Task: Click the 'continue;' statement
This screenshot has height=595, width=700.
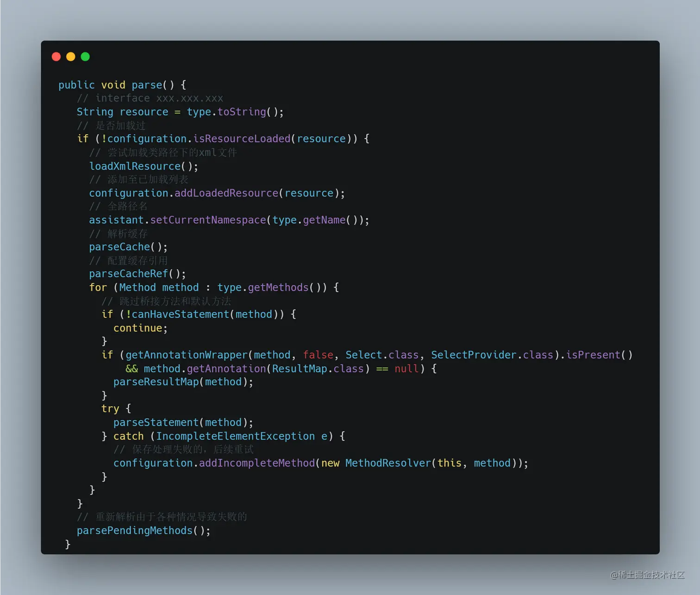Action: coord(140,328)
